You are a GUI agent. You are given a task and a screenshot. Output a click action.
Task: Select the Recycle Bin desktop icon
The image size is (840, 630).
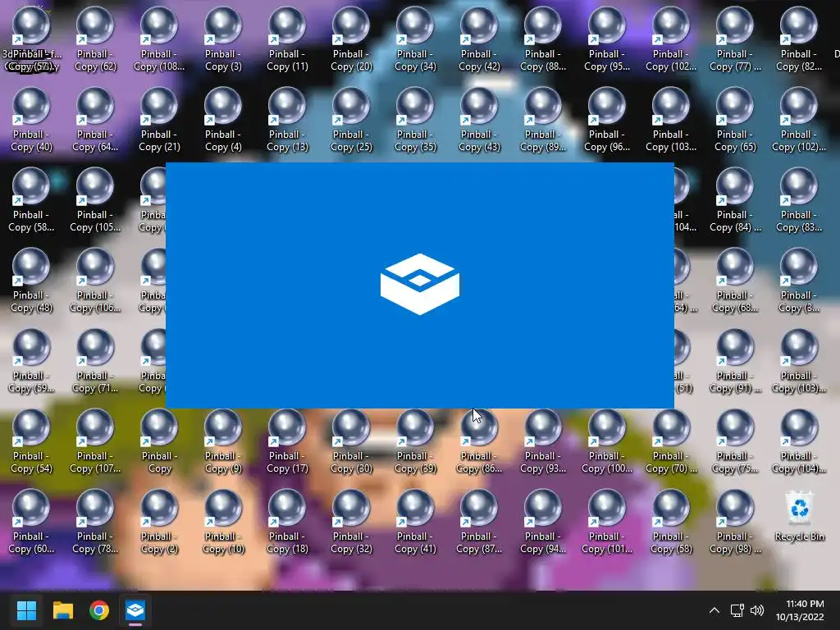799,516
